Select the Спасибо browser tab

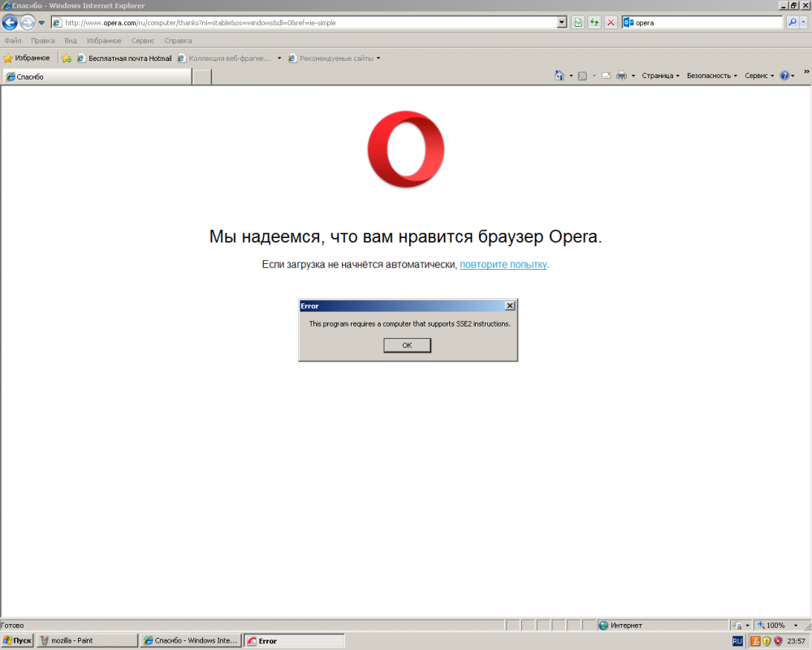[x=96, y=77]
